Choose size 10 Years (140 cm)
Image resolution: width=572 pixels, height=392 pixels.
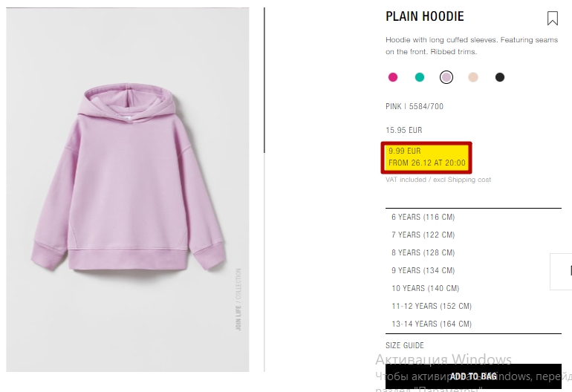473,289
